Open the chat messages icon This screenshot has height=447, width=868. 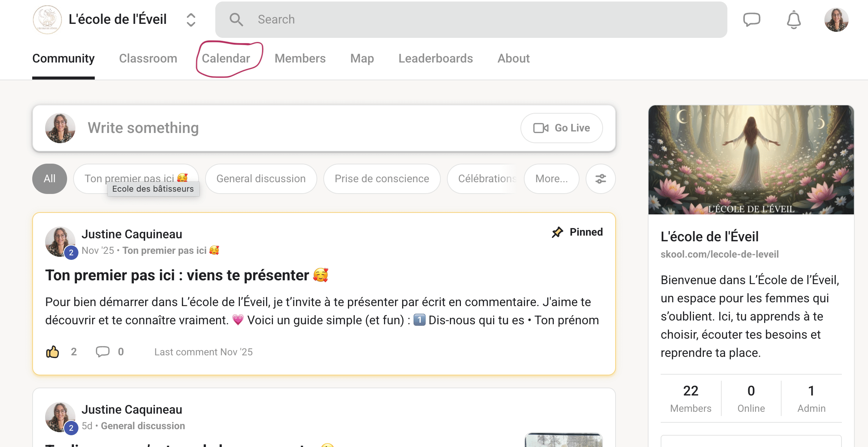click(x=751, y=20)
